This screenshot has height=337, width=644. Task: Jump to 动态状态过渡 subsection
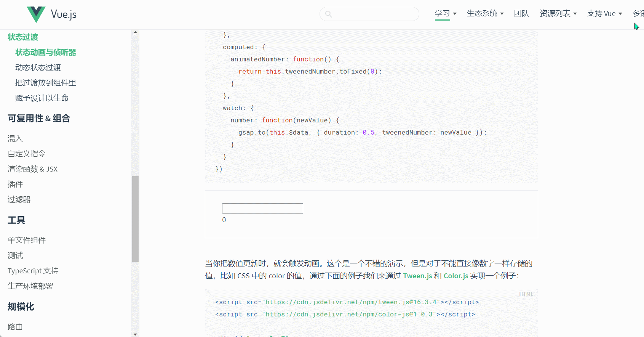click(x=38, y=67)
